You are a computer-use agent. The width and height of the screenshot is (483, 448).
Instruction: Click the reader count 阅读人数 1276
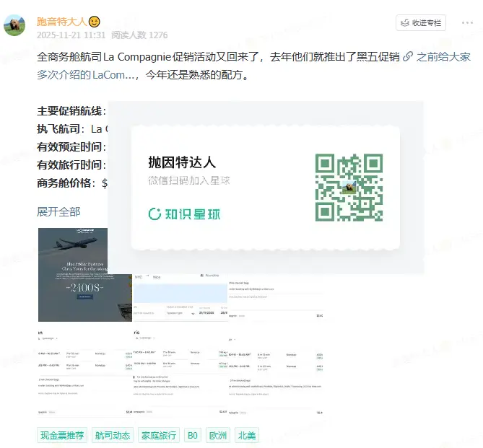coord(139,35)
